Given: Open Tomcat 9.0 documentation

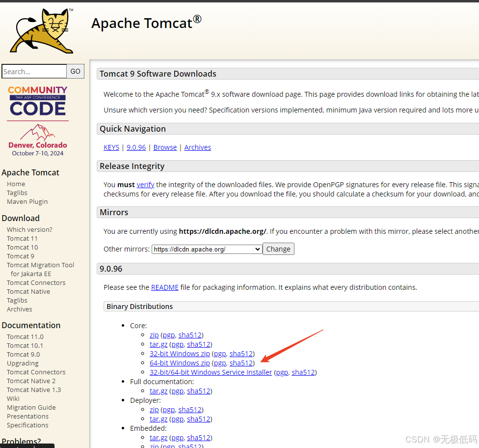Looking at the screenshot, I should click(23, 355).
